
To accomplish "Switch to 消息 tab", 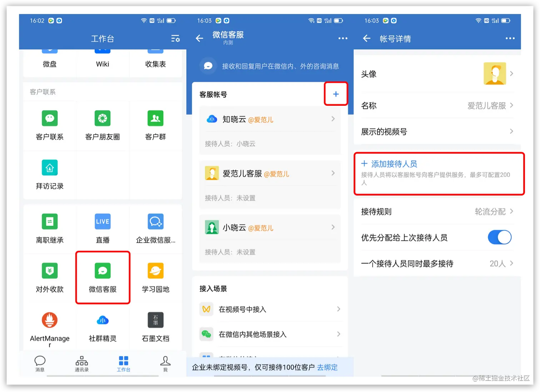I will tap(40, 364).
